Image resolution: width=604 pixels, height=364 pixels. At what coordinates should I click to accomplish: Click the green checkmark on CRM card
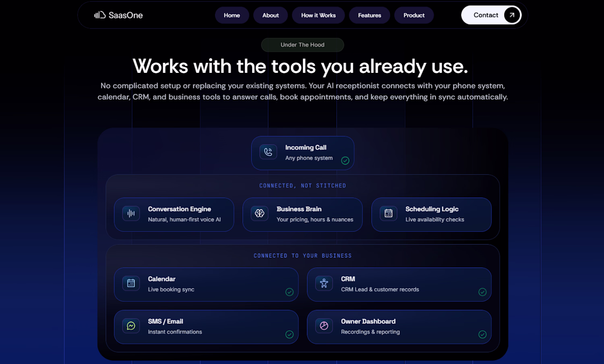(482, 292)
